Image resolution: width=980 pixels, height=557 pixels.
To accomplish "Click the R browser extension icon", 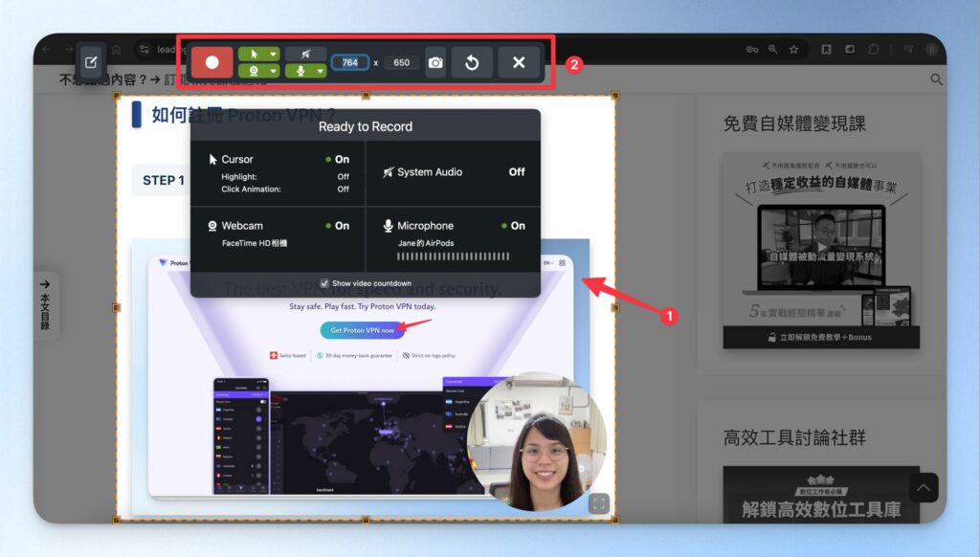I will 826,49.
